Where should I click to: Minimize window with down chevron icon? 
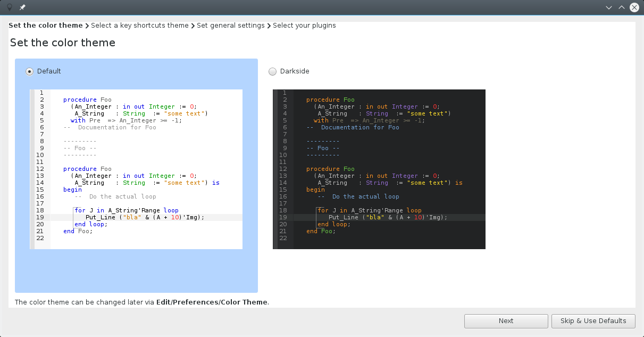point(609,7)
